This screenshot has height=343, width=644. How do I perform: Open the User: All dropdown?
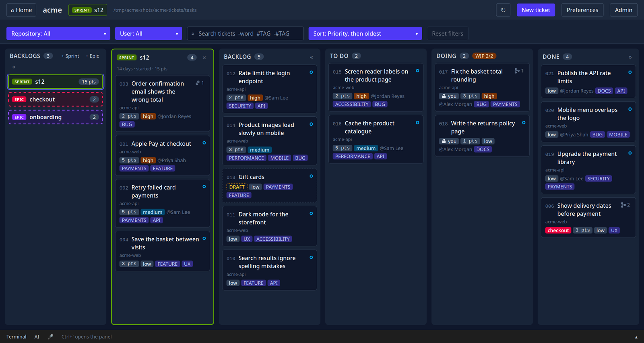(x=149, y=33)
